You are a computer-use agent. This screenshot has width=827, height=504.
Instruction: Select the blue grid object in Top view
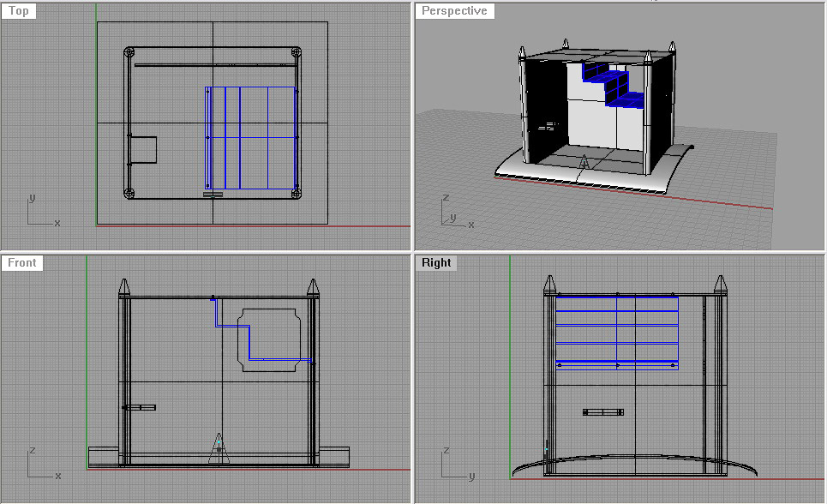[251, 138]
